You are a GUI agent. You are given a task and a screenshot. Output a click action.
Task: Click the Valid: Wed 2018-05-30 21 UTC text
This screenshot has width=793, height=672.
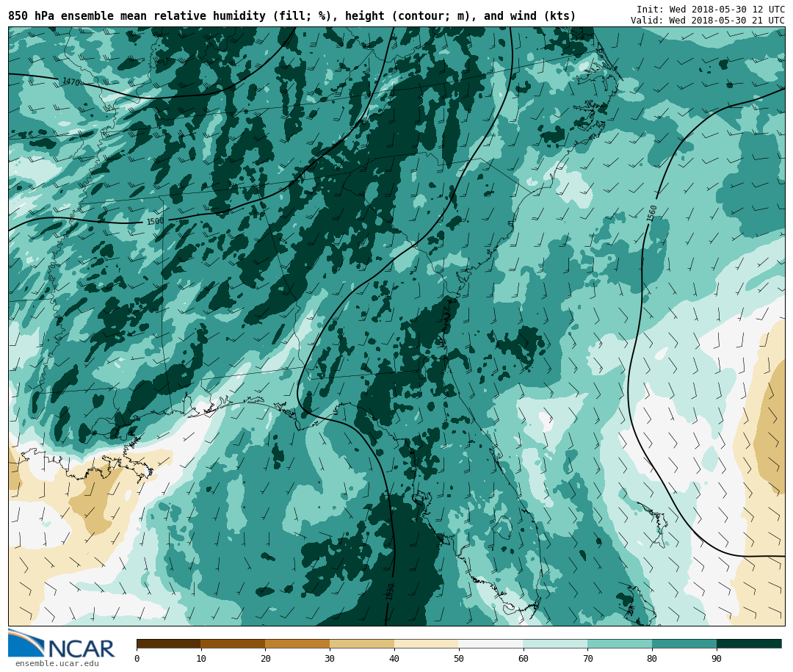tap(708, 21)
